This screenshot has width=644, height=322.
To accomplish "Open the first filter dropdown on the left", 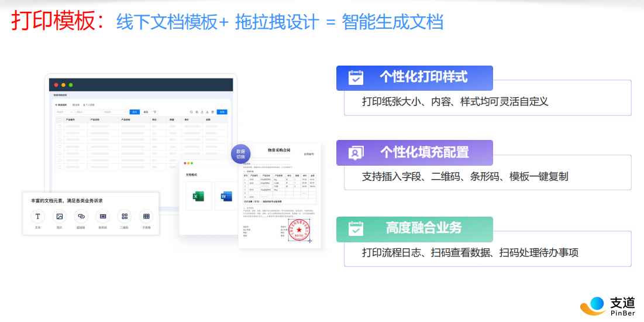I will click(64, 112).
